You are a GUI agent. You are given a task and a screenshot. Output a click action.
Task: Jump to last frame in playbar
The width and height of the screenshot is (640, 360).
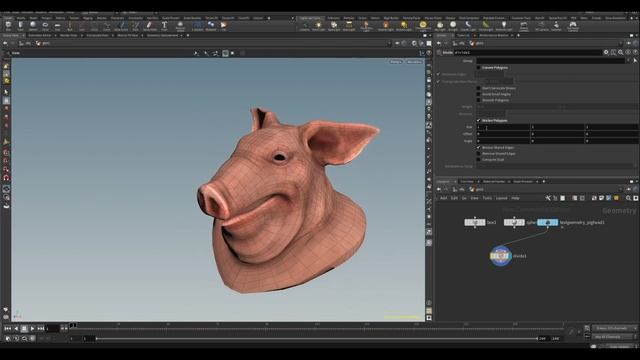[x=41, y=328]
